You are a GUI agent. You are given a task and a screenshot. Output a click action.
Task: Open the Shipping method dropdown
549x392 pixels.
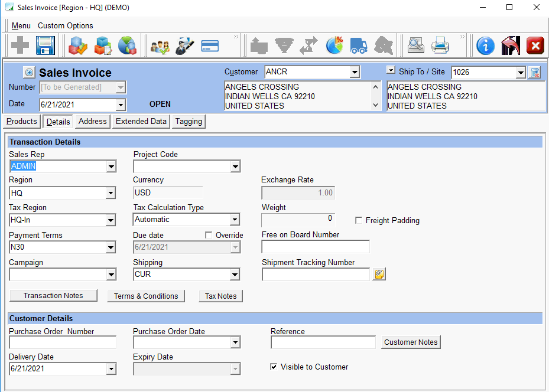(x=235, y=275)
